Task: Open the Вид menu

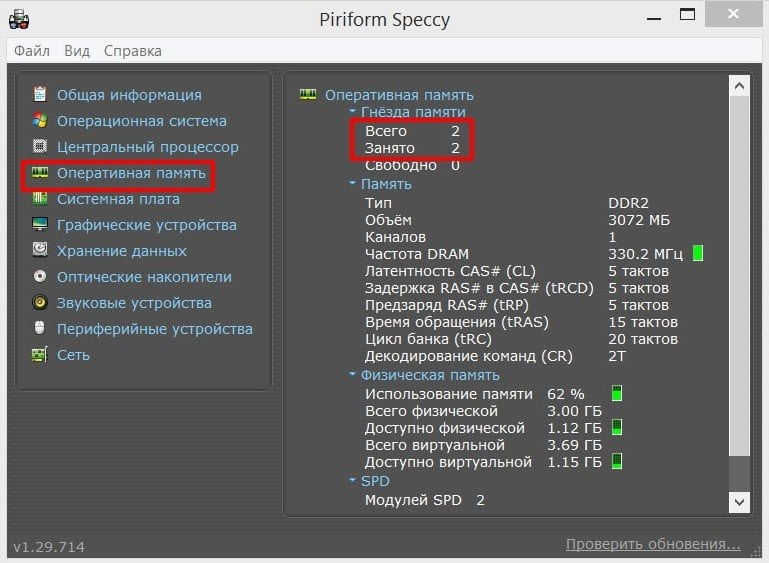Action: tap(77, 51)
